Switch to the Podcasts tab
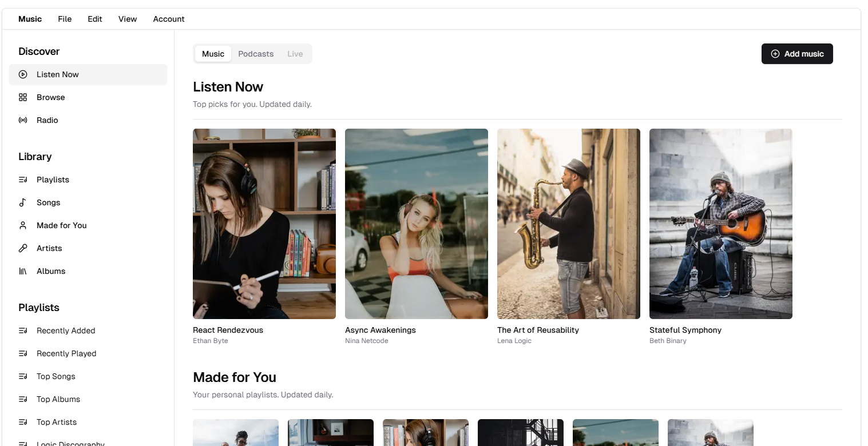This screenshot has width=868, height=446. click(256, 54)
